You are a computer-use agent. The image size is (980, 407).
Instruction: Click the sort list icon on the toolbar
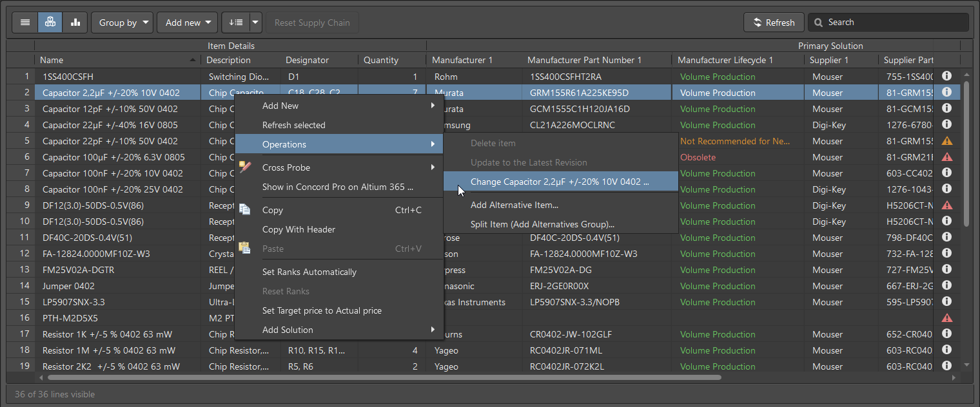point(236,22)
